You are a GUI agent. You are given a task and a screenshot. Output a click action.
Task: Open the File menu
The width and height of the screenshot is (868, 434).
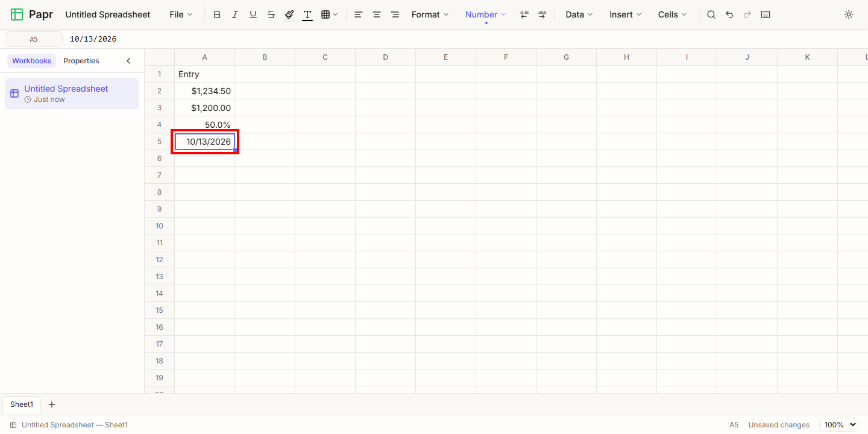[x=181, y=14]
